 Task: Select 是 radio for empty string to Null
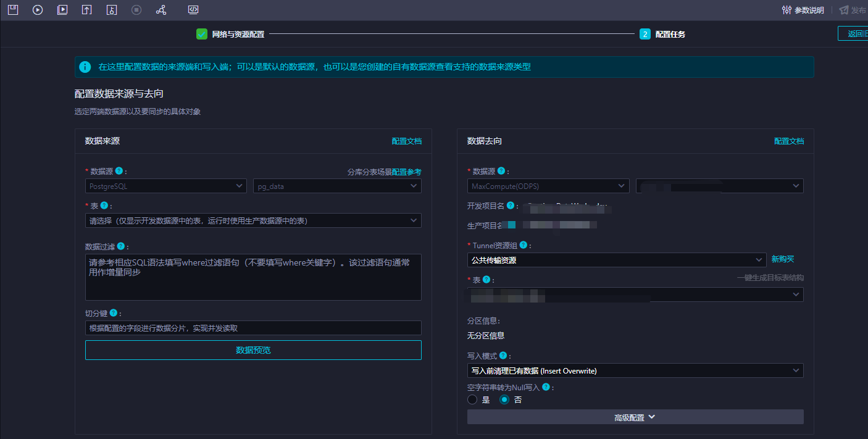(x=472, y=399)
